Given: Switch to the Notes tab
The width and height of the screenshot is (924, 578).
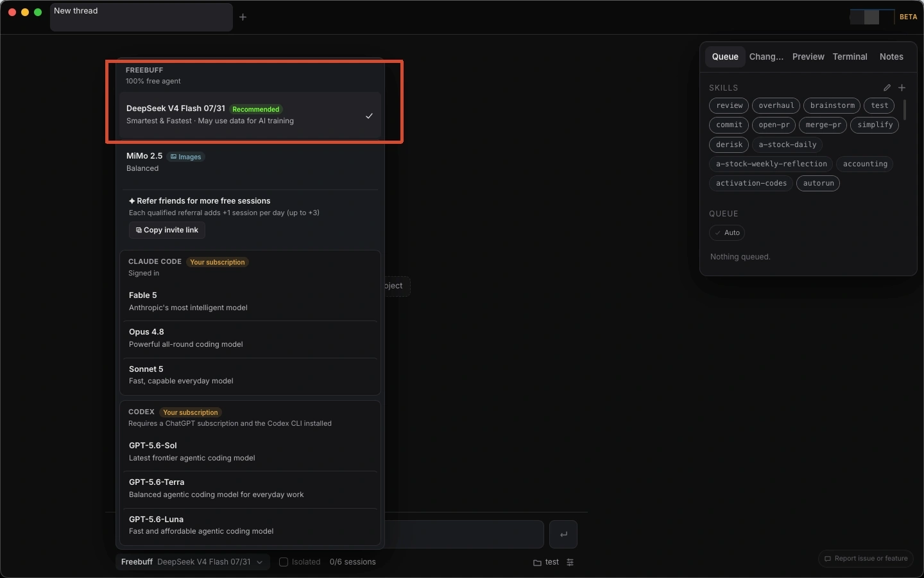Looking at the screenshot, I should 891,57.
